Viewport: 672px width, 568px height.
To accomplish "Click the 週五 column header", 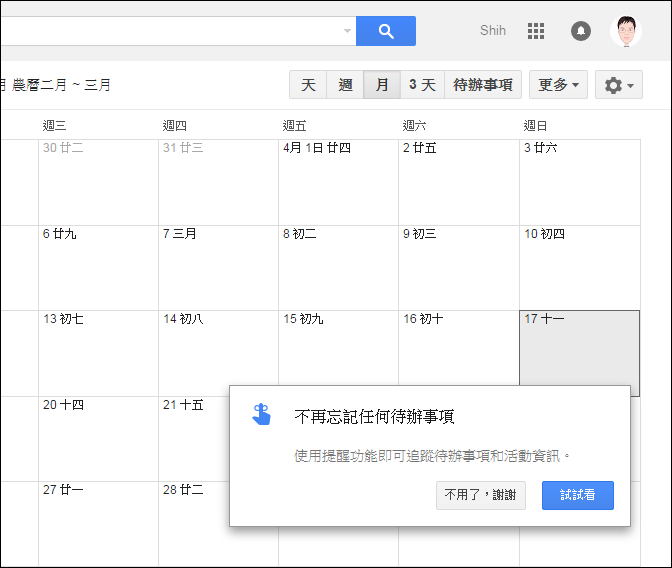I will [294, 126].
